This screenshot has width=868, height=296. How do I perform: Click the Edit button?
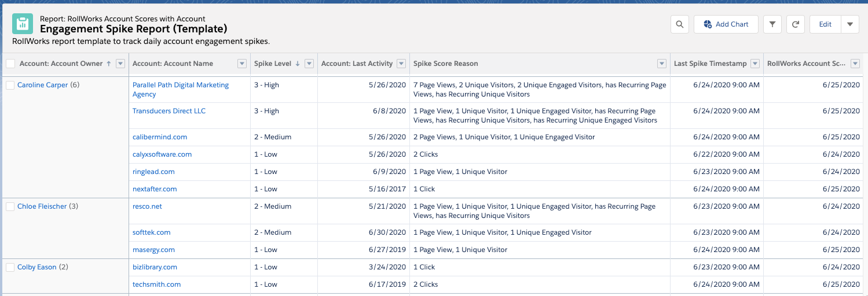(825, 24)
